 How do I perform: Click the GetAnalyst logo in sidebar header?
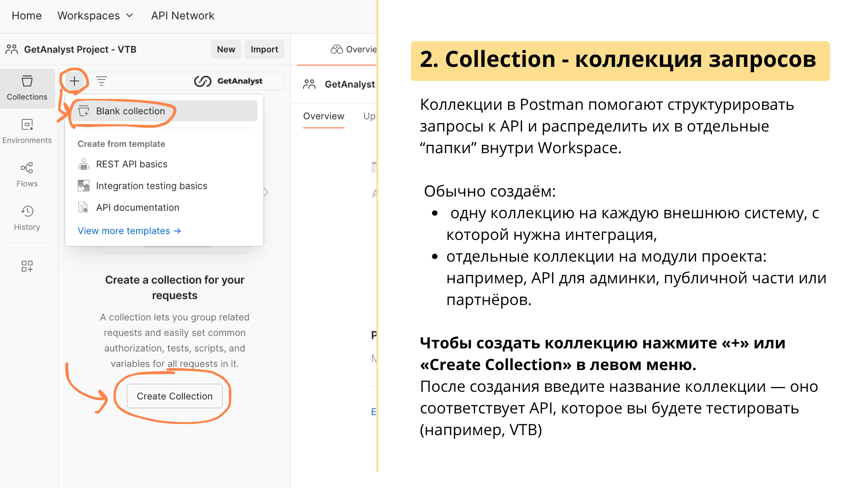[228, 81]
